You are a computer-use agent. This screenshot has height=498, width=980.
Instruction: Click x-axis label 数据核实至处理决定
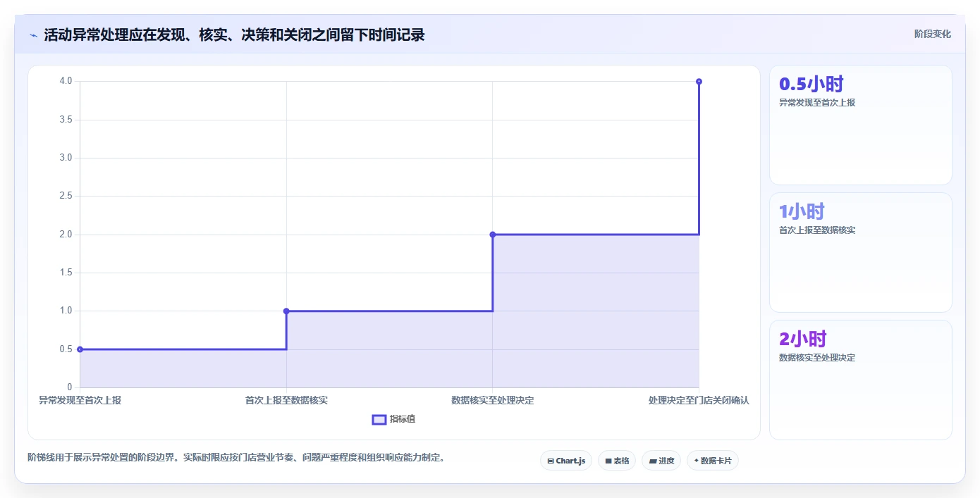(x=493, y=400)
